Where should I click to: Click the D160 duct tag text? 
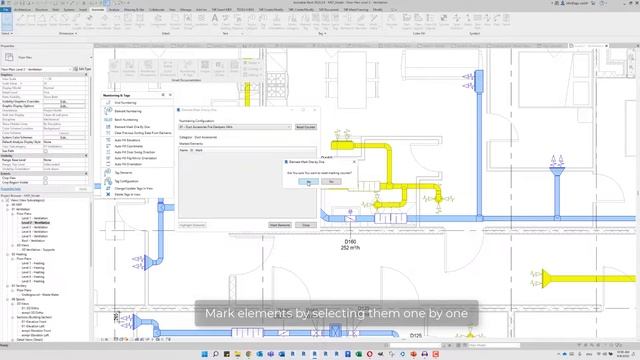(x=350, y=242)
